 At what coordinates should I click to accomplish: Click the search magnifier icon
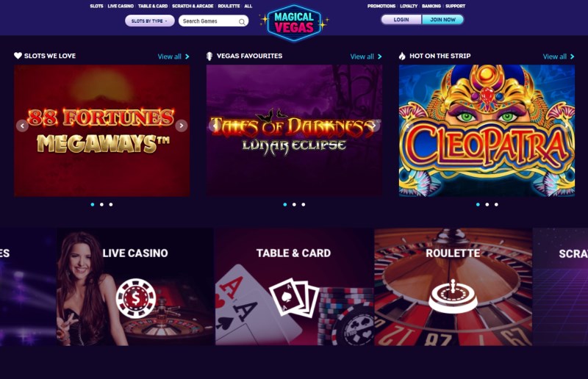[x=242, y=22]
